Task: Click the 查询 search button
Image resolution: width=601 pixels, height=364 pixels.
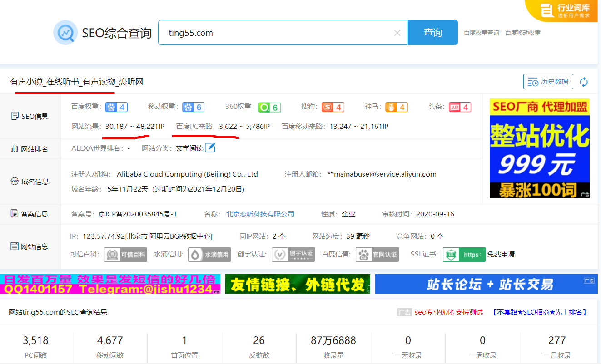Action: [432, 33]
